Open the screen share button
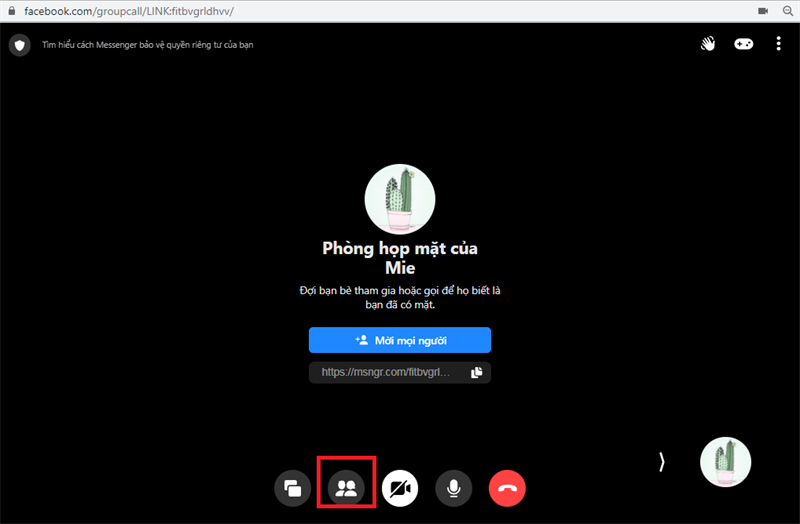This screenshot has width=800, height=524. pos(292,488)
